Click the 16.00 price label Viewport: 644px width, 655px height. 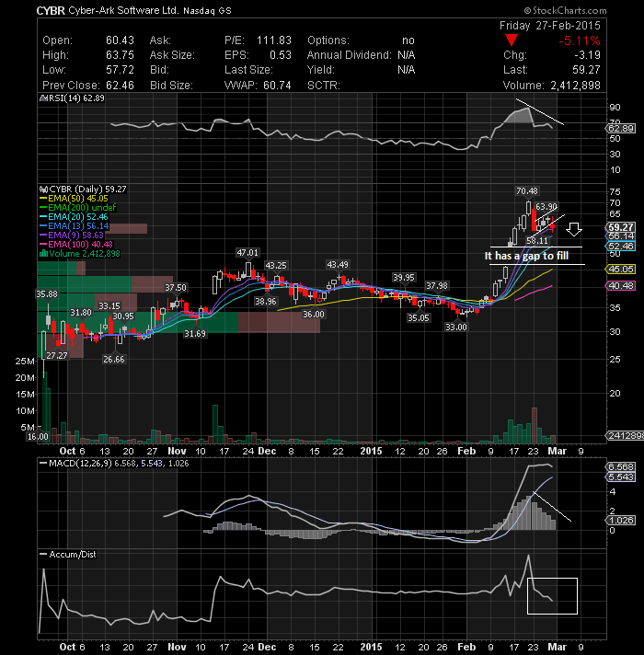coord(38,437)
